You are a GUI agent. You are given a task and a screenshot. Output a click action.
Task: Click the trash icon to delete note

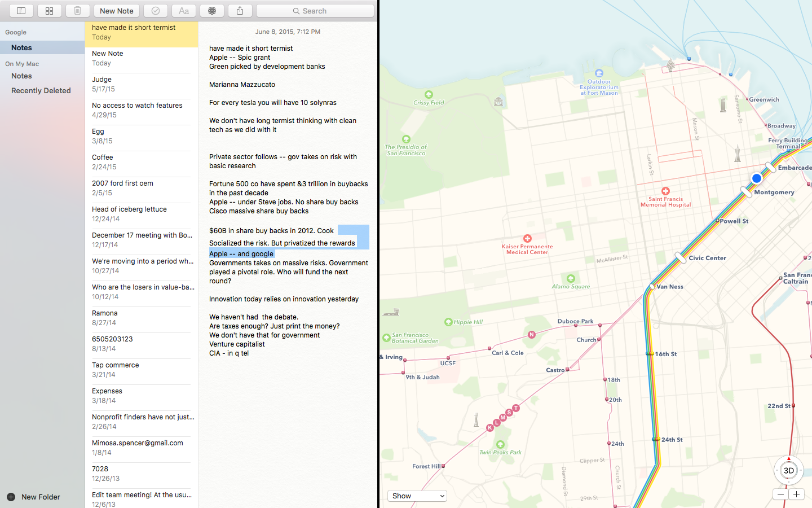pyautogui.click(x=78, y=11)
